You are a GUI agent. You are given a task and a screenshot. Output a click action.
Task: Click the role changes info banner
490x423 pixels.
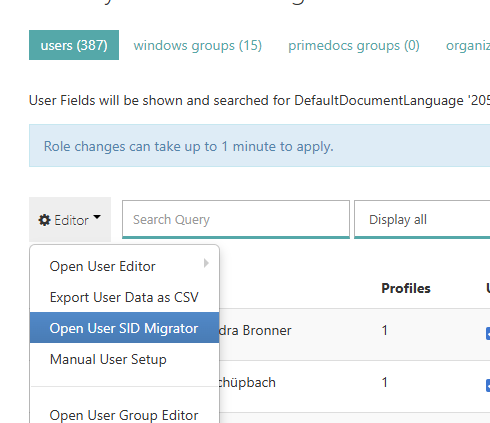tap(259, 146)
